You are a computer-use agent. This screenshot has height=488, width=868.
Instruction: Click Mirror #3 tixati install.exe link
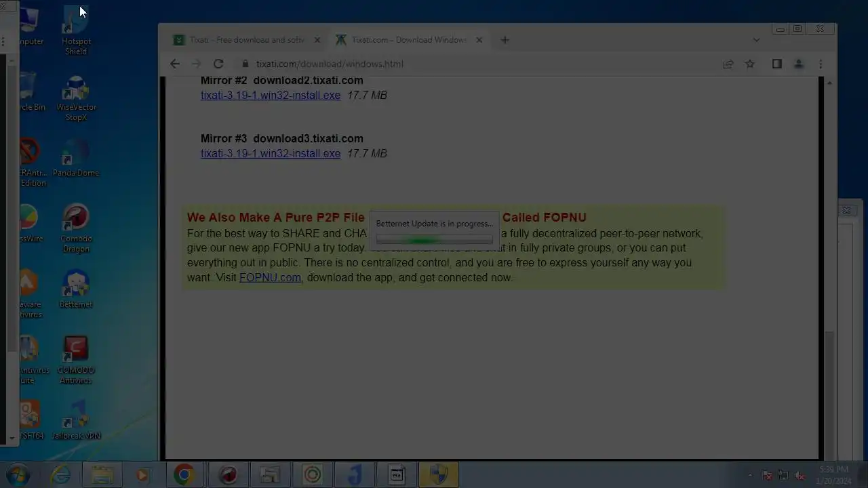click(271, 154)
